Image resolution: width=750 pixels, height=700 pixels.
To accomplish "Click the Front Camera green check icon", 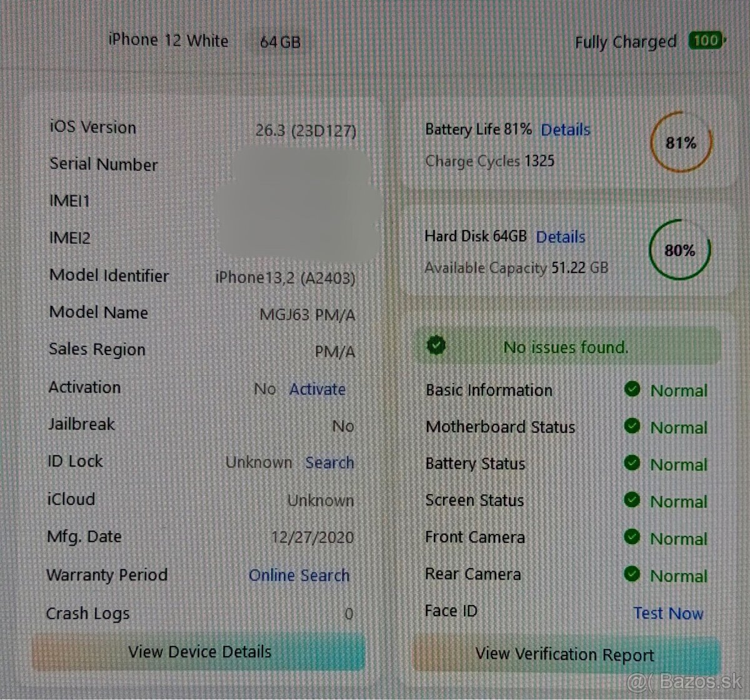I will click(x=632, y=537).
